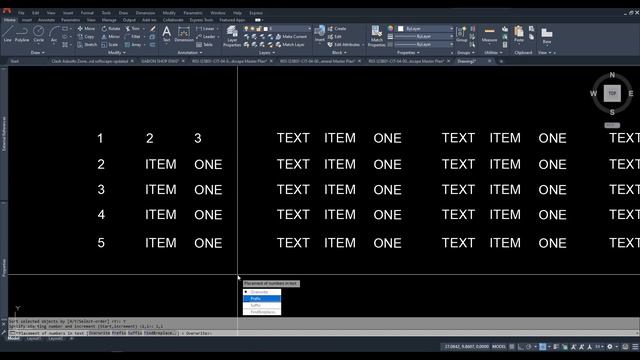Open Workspace Switching gear in status bar
640x360 pixels.
coord(610,347)
